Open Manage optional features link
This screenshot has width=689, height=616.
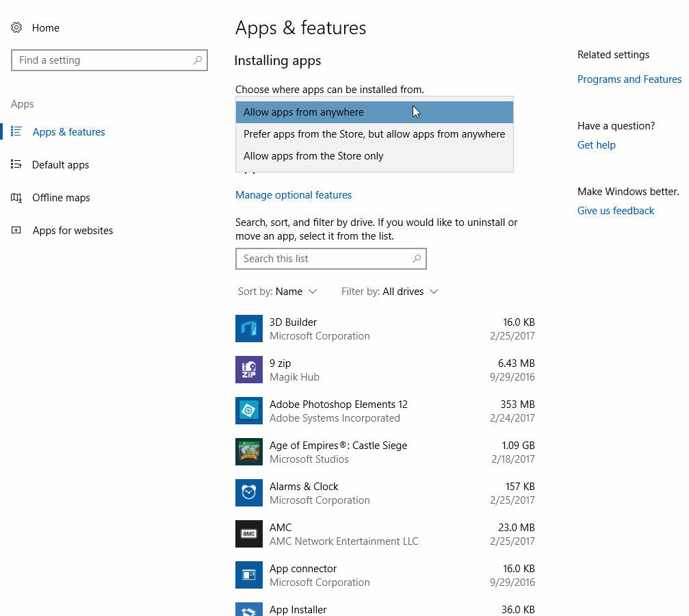(294, 195)
